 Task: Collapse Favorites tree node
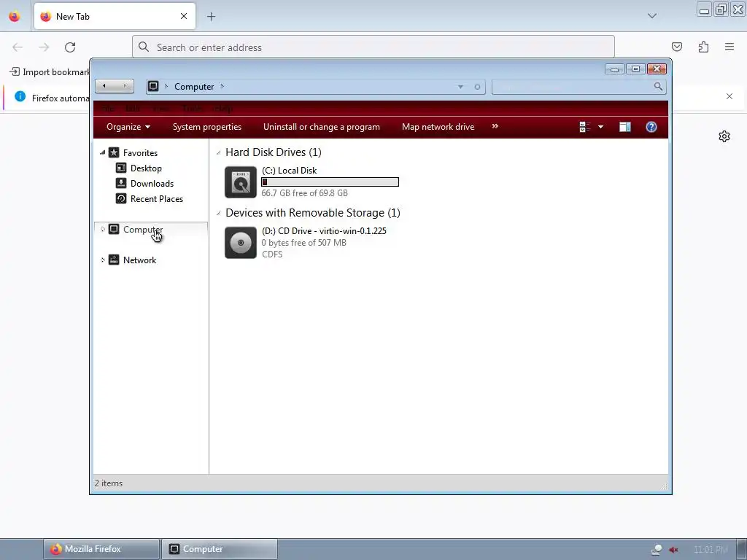coord(102,152)
